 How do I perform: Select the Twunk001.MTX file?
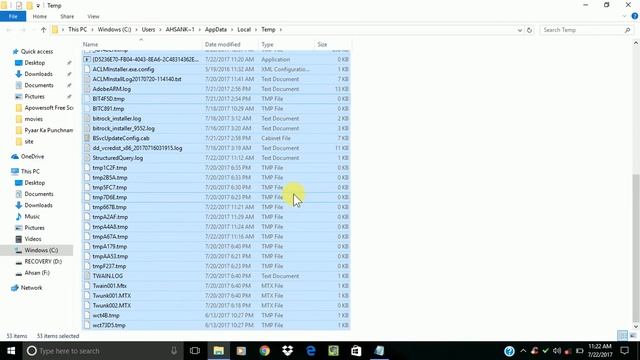pos(111,296)
